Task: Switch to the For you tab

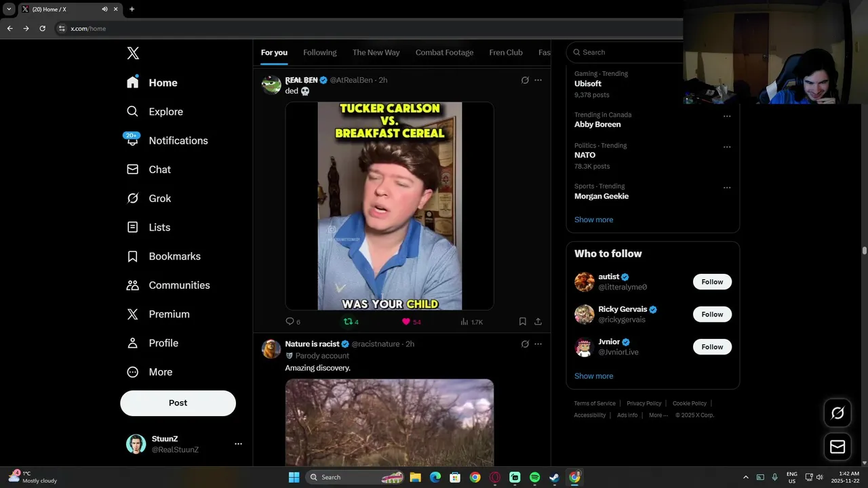Action: (x=274, y=52)
